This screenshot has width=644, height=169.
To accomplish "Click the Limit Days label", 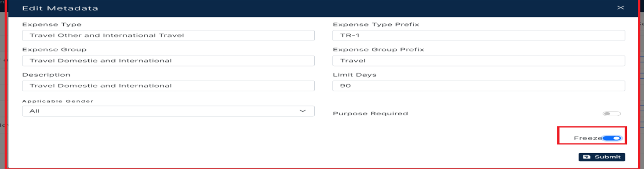I will coord(354,75).
